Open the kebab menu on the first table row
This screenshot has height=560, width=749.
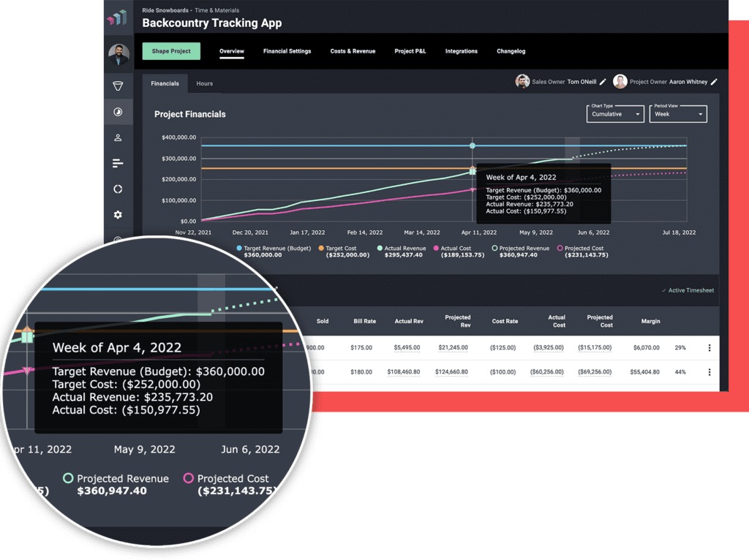709,348
